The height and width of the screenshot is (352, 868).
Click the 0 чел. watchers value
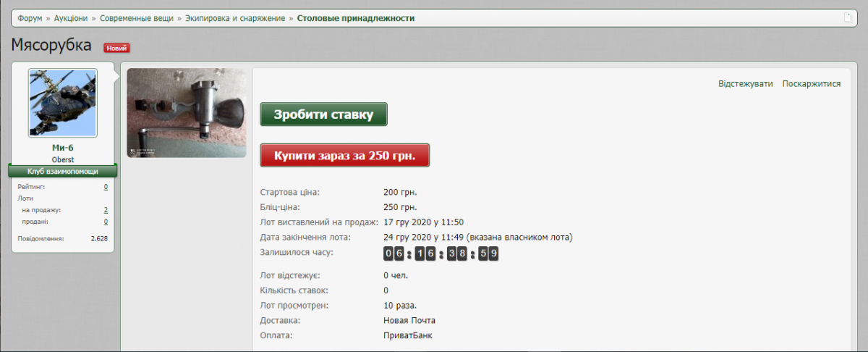click(x=396, y=275)
